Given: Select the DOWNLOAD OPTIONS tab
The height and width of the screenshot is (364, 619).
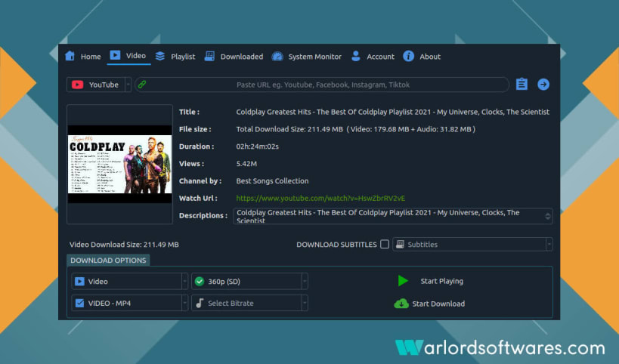Looking at the screenshot, I should click(x=108, y=261).
